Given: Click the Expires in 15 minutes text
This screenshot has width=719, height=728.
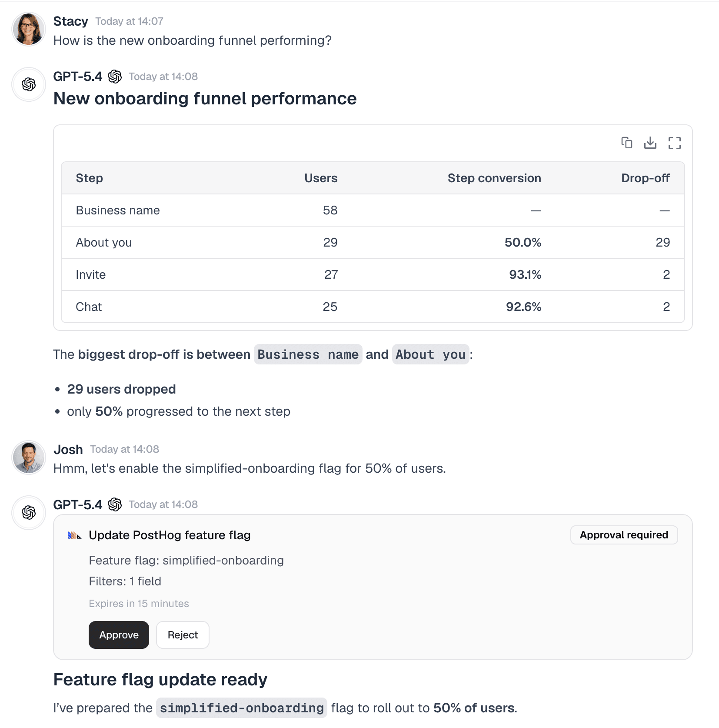Looking at the screenshot, I should click(x=139, y=603).
